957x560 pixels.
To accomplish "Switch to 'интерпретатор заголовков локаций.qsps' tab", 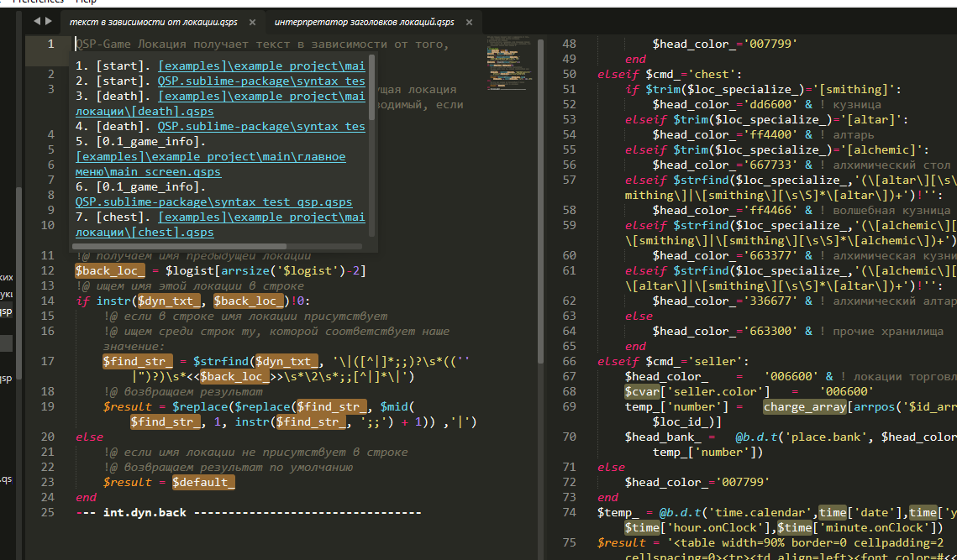I will 365,23.
